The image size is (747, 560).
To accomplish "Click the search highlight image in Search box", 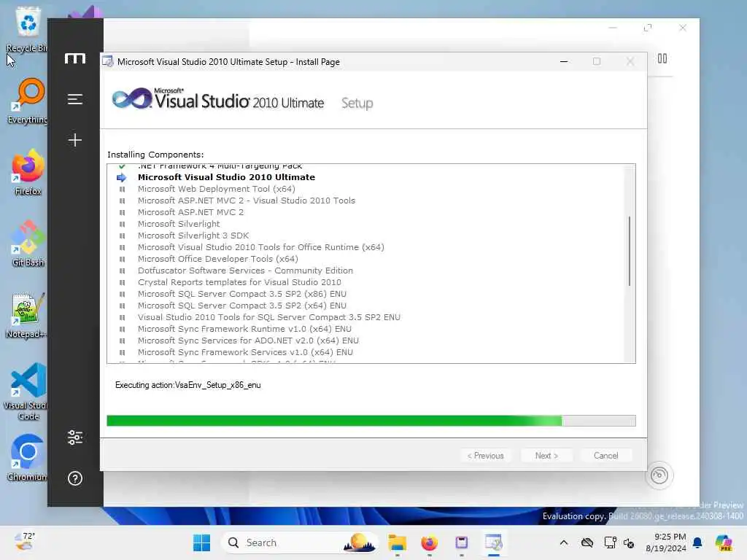I will pos(359,542).
